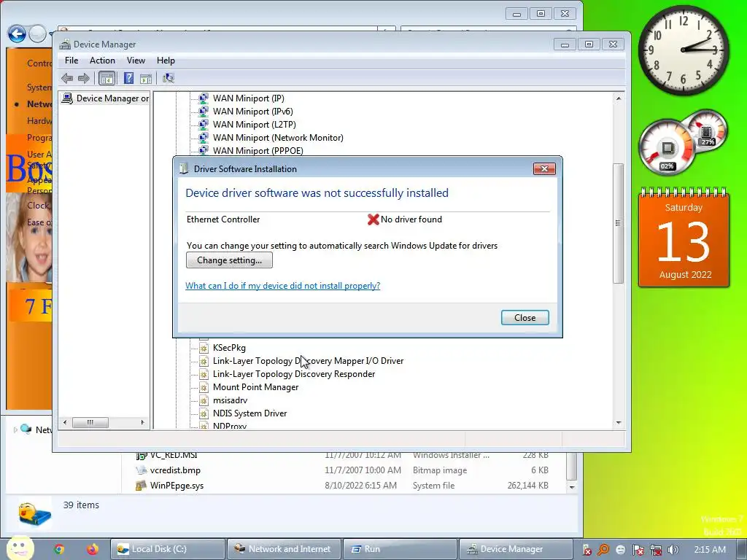747x560 pixels.
Task: Click the Change setting... button
Action: click(x=229, y=260)
